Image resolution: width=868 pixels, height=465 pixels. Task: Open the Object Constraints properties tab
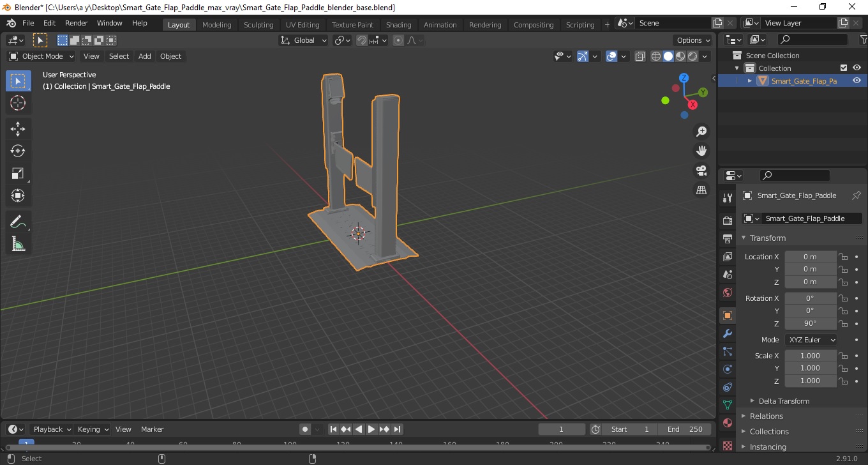click(727, 387)
